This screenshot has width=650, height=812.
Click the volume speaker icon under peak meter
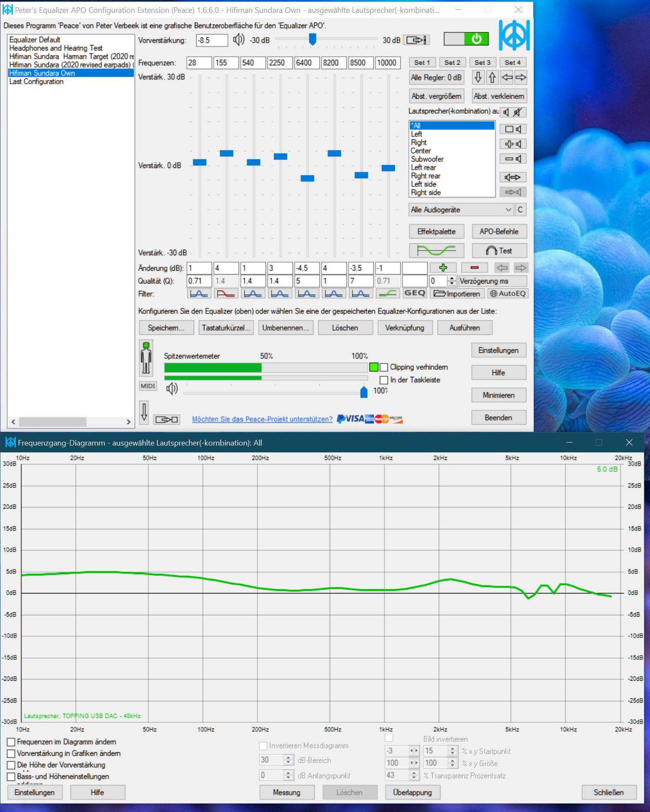172,389
